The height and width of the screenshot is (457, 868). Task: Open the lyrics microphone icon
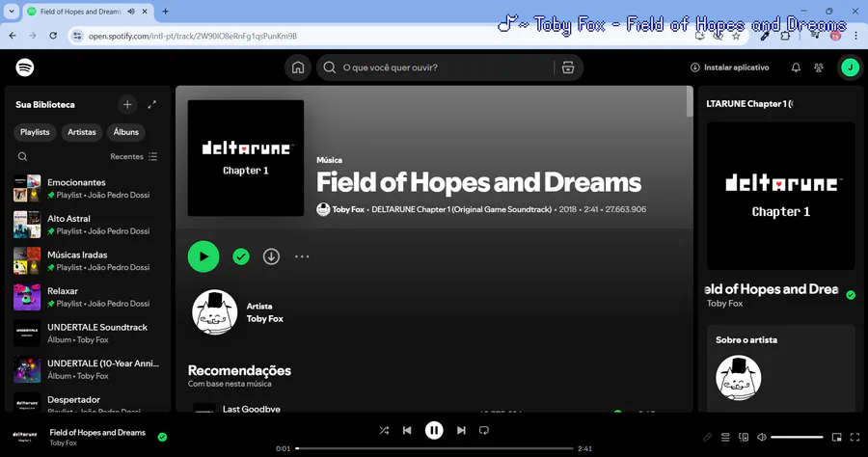(707, 437)
